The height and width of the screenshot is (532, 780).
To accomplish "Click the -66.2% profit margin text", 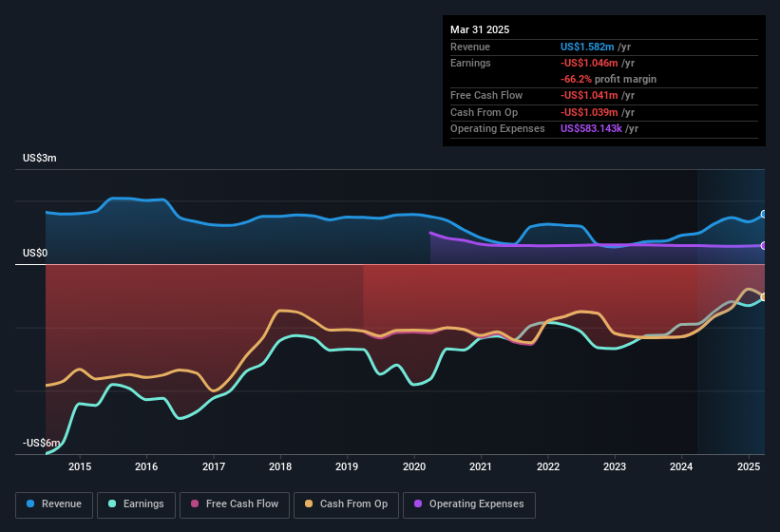I will pyautogui.click(x=608, y=79).
